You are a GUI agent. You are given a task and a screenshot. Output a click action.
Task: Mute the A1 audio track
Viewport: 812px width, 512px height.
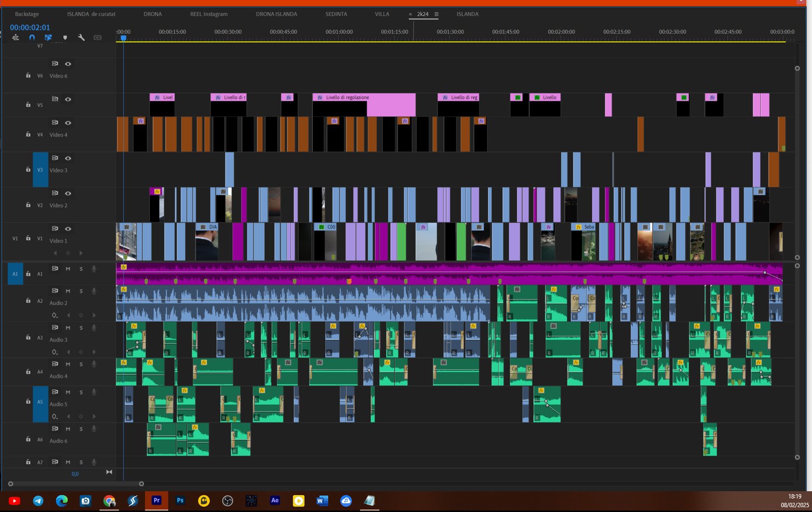click(68, 269)
